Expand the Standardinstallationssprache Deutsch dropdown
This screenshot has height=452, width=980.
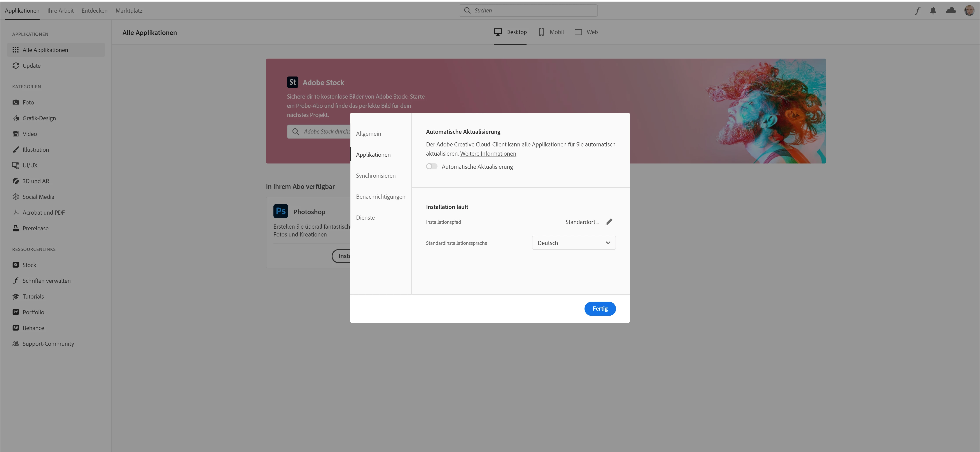coord(573,243)
